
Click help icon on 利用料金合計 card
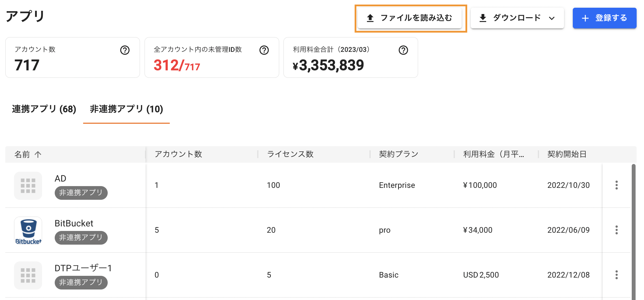(403, 50)
